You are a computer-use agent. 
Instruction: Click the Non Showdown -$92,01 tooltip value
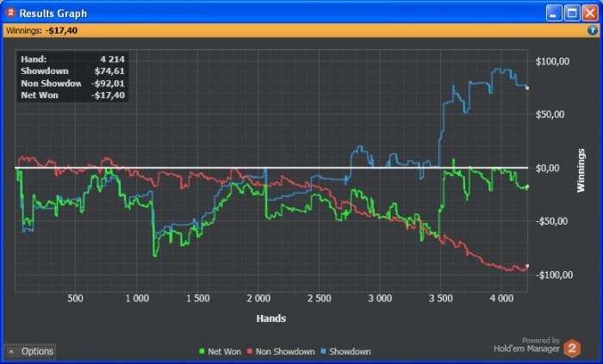click(x=108, y=83)
